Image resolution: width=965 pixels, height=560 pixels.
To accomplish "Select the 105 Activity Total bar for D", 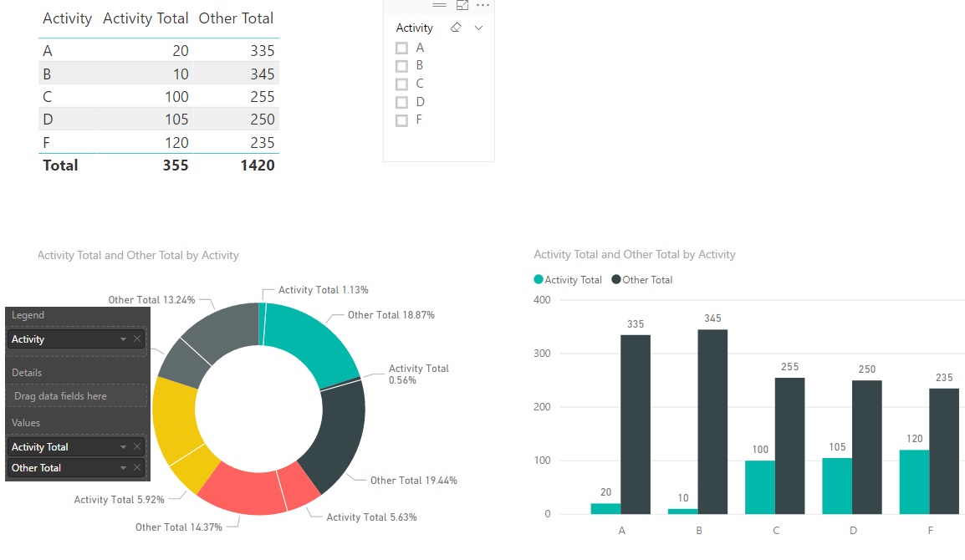I will click(x=837, y=486).
